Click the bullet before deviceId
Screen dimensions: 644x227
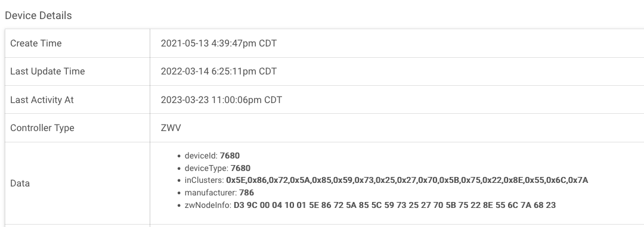(x=179, y=156)
